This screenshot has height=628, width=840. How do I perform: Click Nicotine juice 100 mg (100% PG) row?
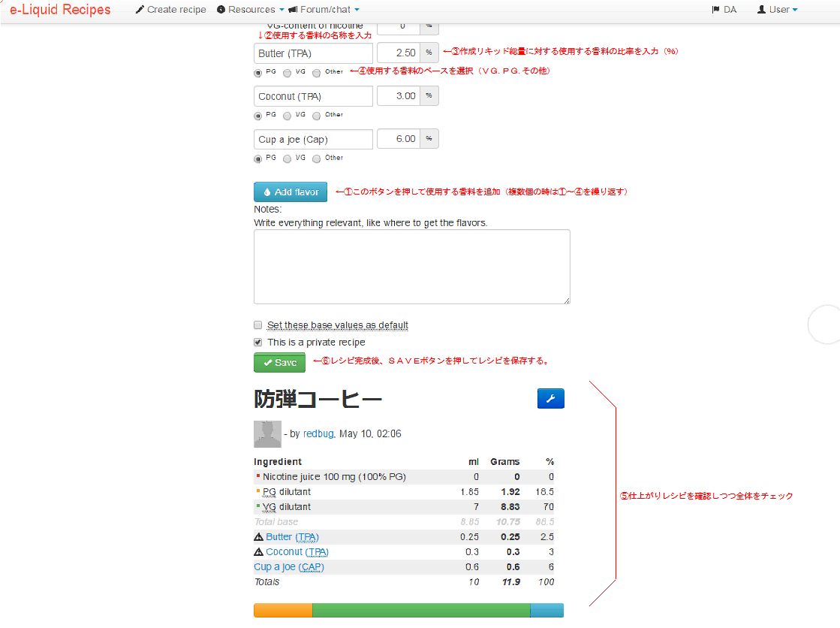tap(404, 477)
